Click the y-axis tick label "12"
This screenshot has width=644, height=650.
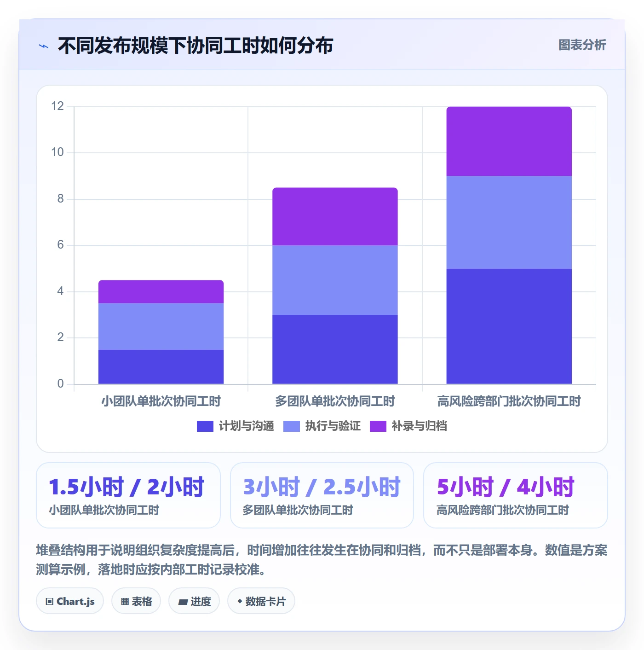coord(57,106)
